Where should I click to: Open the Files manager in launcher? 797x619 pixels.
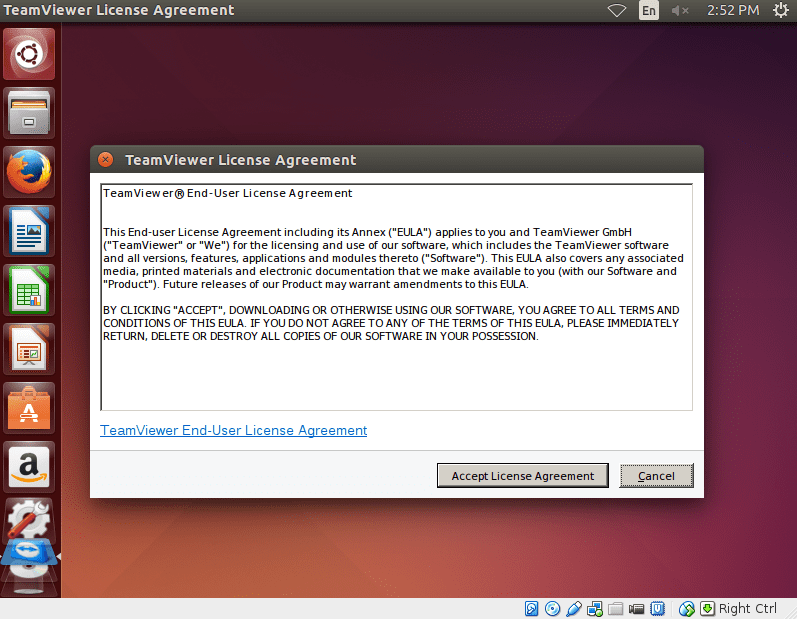(x=29, y=113)
